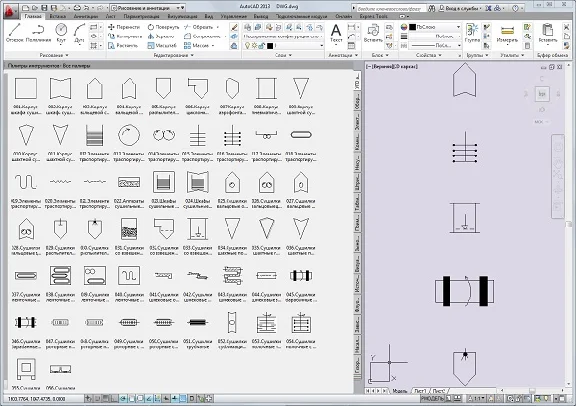Select the Отрезок line tool
The image size is (576, 406).
coord(15,33)
